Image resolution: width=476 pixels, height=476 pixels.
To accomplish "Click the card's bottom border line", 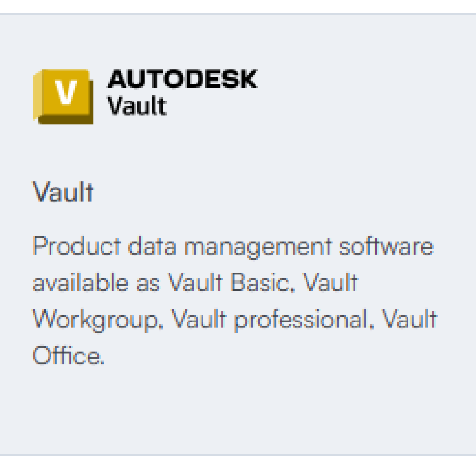I will (238, 455).
